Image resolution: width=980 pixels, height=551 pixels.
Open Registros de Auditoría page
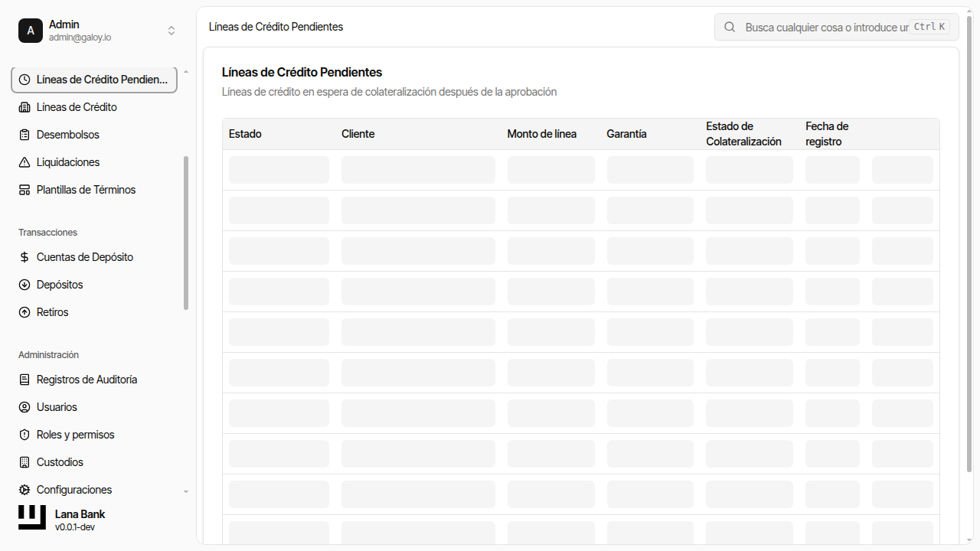(x=87, y=380)
